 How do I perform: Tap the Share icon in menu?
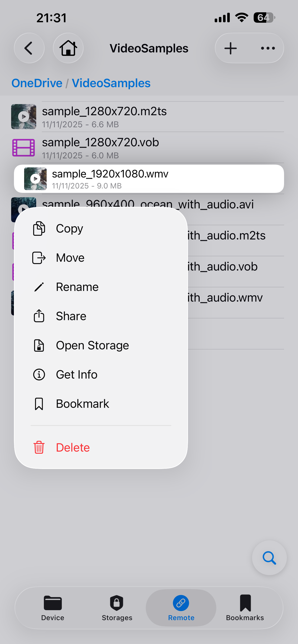[39, 316]
